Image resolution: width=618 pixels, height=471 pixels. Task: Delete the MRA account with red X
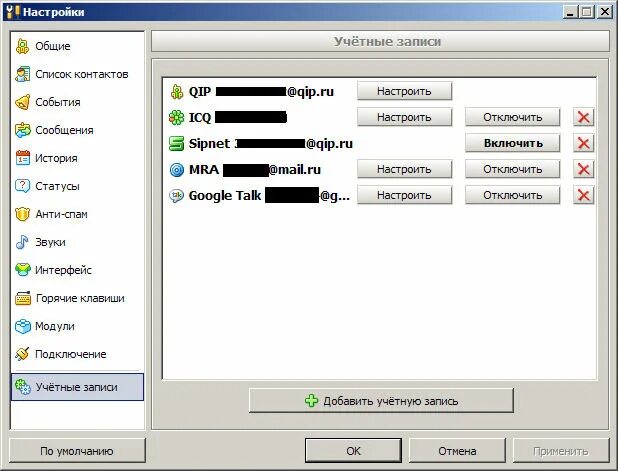click(584, 169)
